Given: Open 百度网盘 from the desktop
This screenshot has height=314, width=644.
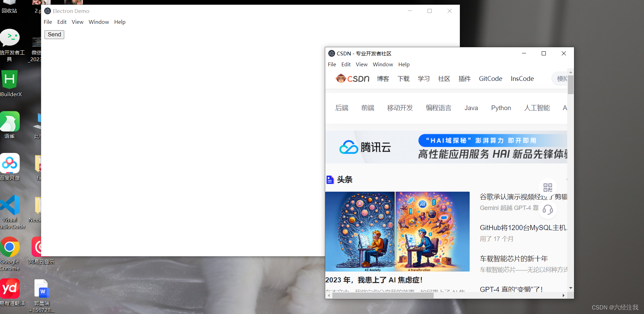Looking at the screenshot, I should coord(10,163).
